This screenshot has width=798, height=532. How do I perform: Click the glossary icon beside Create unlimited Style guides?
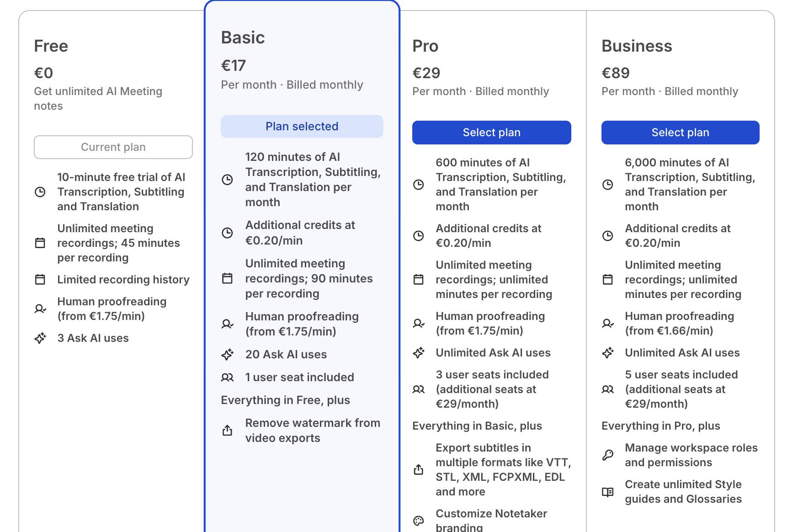coord(608,492)
